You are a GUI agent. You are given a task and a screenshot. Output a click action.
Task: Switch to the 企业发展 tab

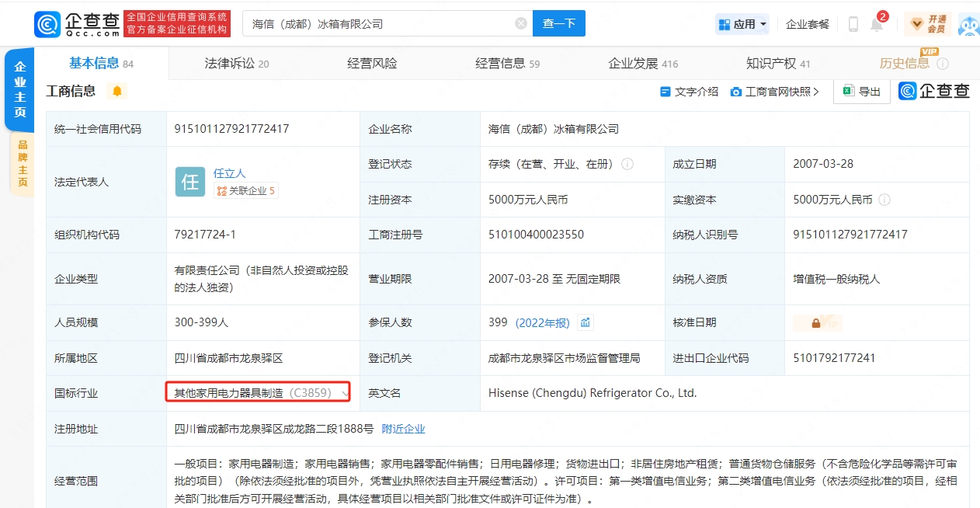click(x=643, y=64)
